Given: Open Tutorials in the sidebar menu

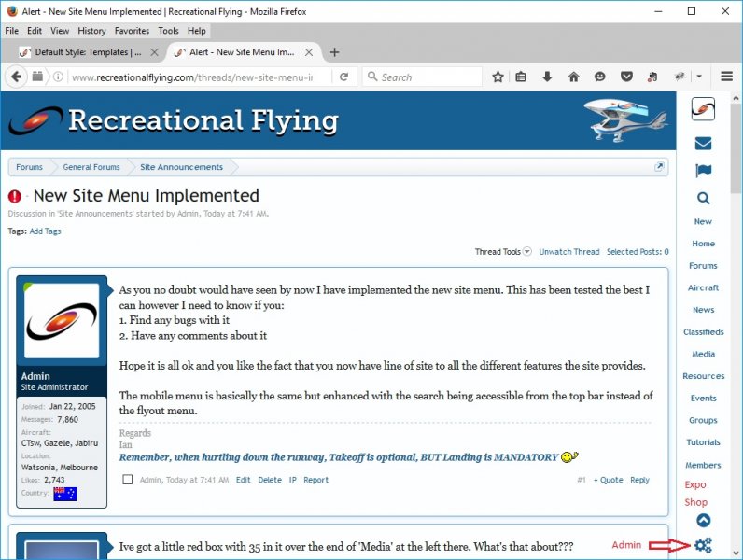Looking at the screenshot, I should pos(703,442).
